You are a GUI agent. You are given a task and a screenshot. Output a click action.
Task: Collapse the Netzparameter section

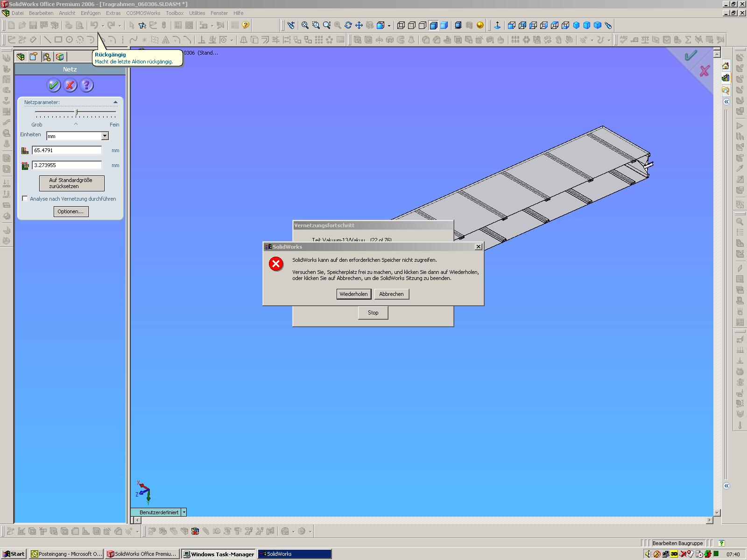(x=115, y=102)
